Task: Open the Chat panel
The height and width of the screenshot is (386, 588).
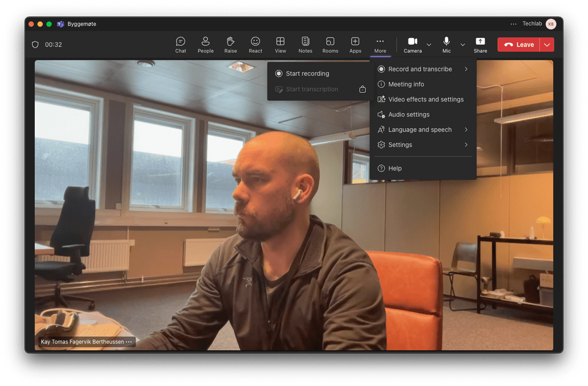Action: (x=181, y=45)
